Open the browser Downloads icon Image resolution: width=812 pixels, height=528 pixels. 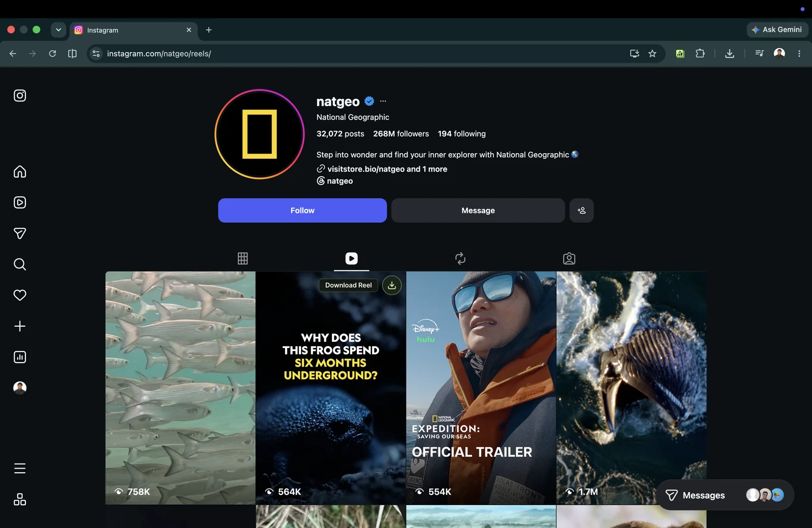pyautogui.click(x=729, y=53)
